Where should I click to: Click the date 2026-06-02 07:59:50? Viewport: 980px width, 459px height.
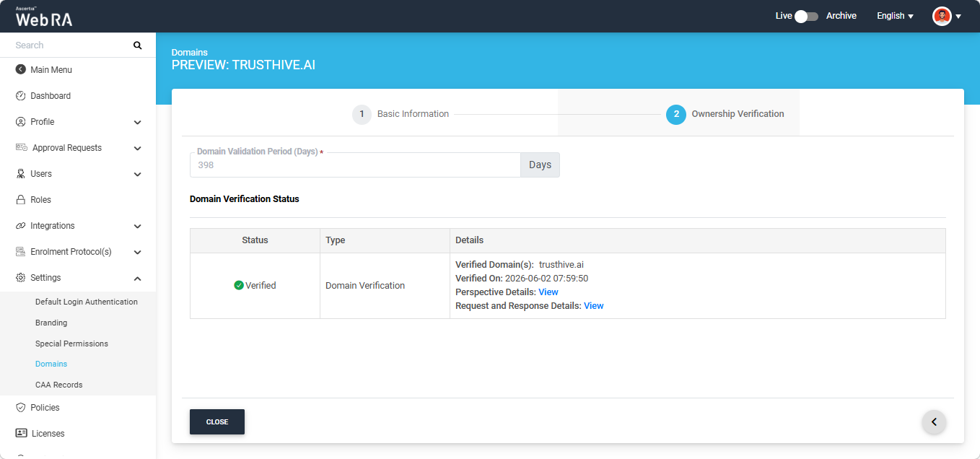click(546, 279)
